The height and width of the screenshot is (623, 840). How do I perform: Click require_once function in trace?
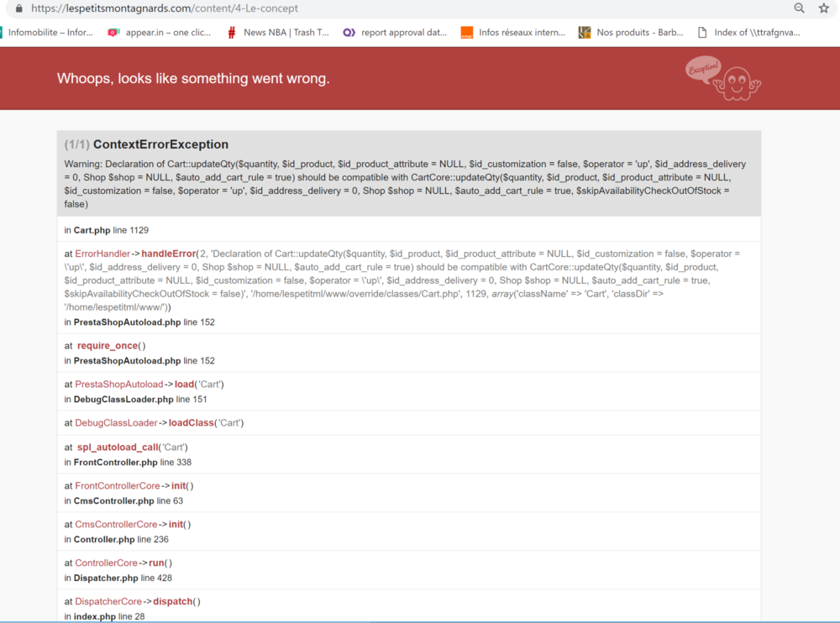[108, 346]
